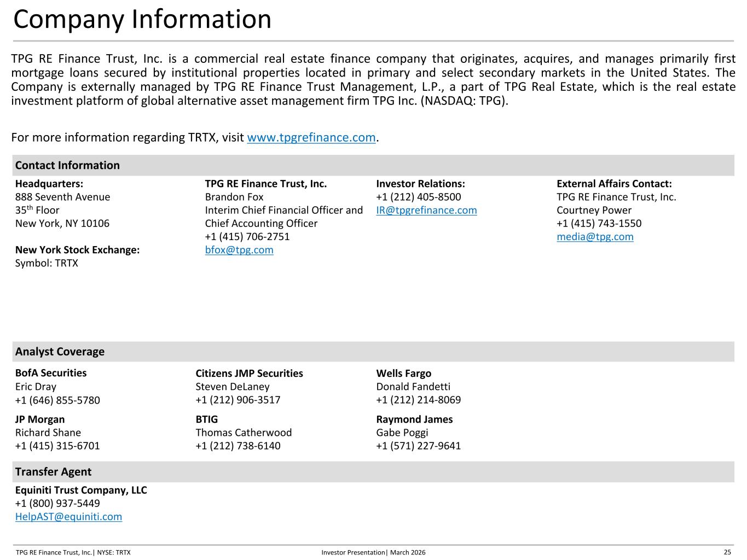
Task: Click the Raymond James heading
Action: 414,419
